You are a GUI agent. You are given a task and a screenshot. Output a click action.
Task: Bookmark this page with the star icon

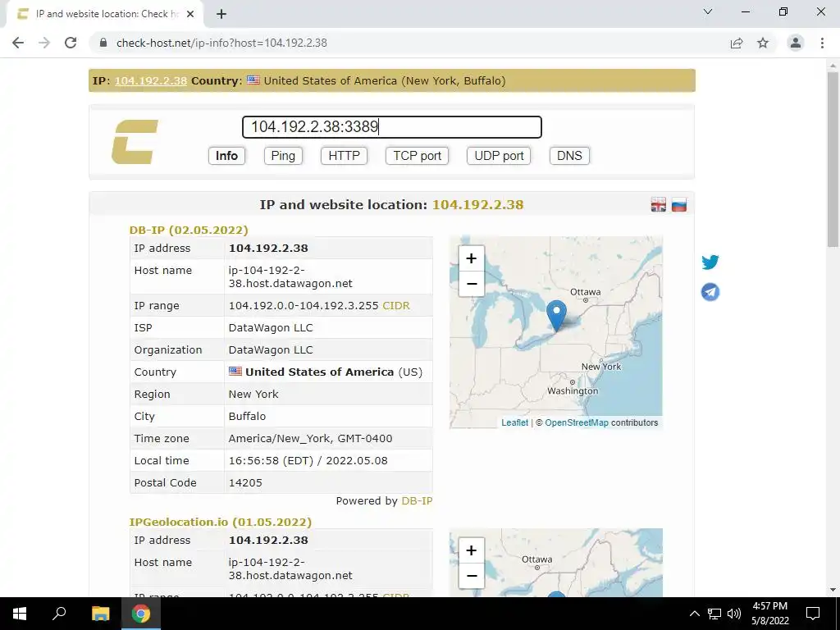coord(763,43)
